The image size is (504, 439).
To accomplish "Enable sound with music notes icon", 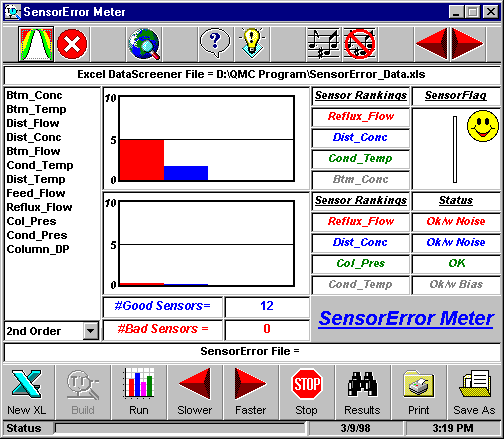I will coord(323,44).
